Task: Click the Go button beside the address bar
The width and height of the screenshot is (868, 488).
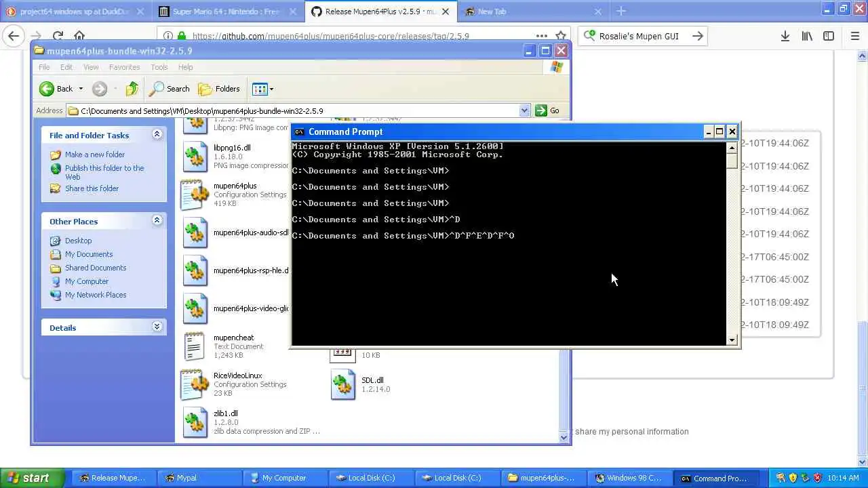Action: pos(548,110)
